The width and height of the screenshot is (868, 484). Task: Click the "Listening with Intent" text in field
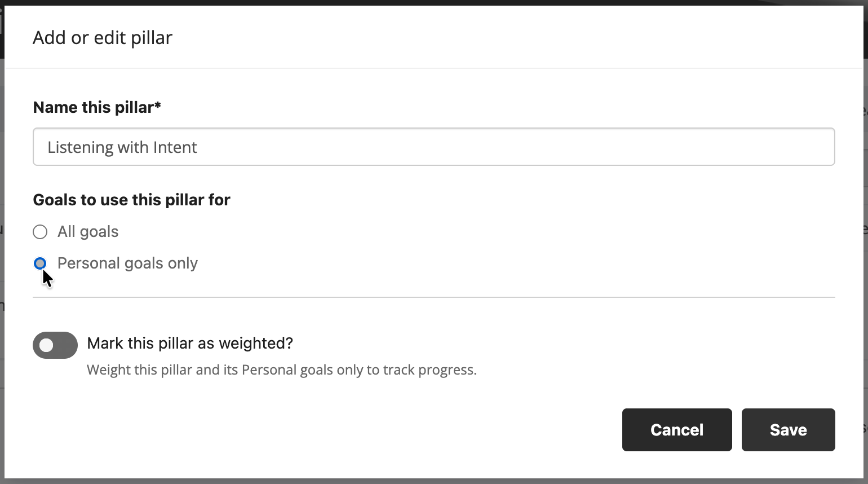tap(122, 147)
